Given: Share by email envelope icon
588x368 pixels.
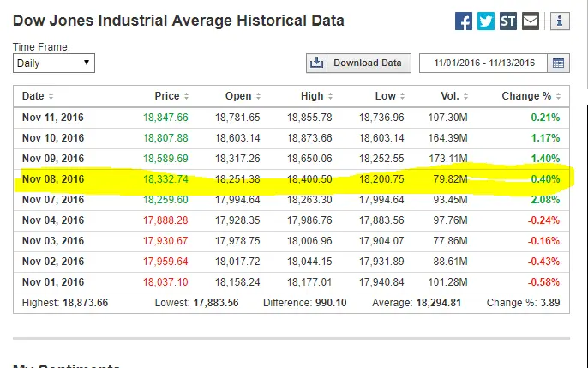Looking at the screenshot, I should pyautogui.click(x=531, y=21).
